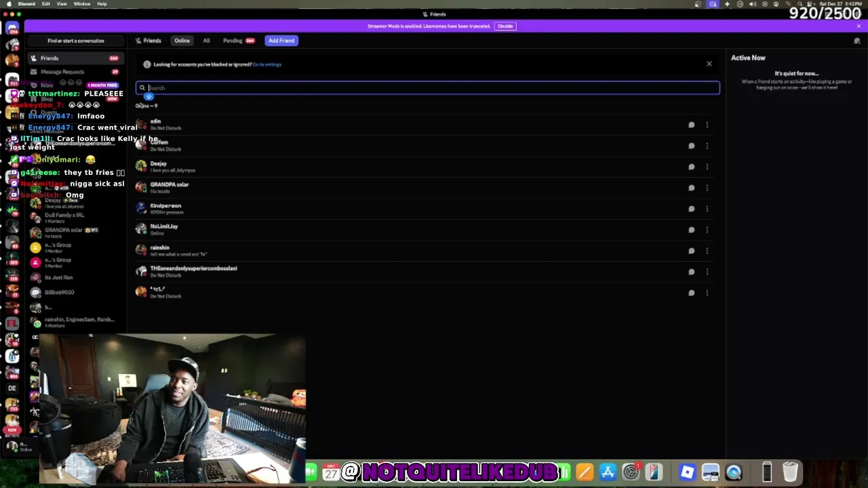Open the View menu in menu bar
Image resolution: width=868 pixels, height=488 pixels.
pos(62,3)
